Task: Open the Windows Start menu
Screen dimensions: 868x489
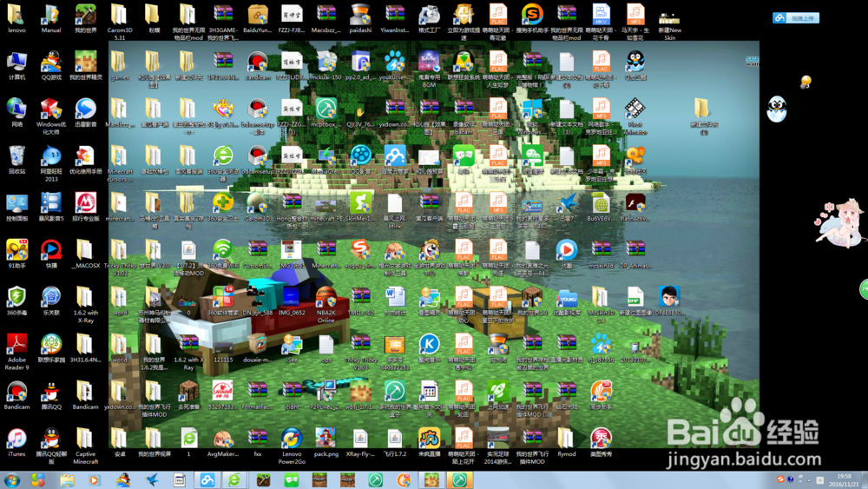Action: (x=11, y=480)
